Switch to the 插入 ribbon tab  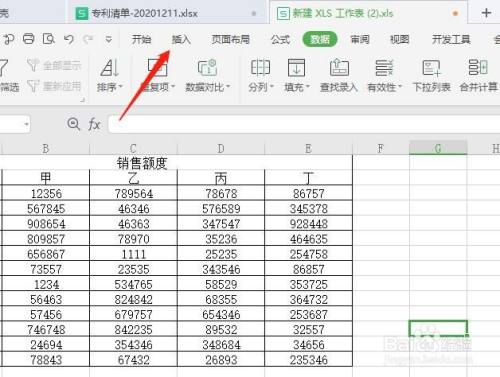coord(181,39)
